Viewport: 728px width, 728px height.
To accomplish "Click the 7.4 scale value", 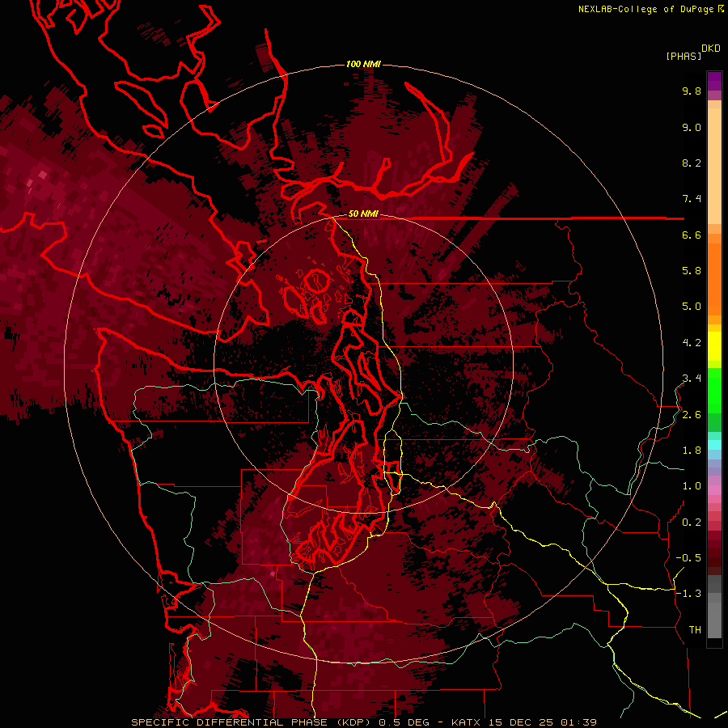I will pyautogui.click(x=692, y=199).
